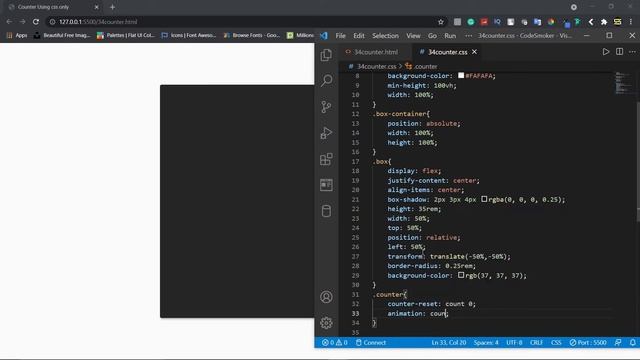This screenshot has width=640, height=360.
Task: Click the Connect button in status bar
Action: click(371, 342)
